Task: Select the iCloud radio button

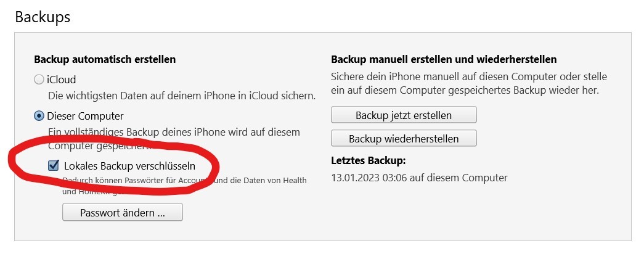Action: click(x=39, y=80)
